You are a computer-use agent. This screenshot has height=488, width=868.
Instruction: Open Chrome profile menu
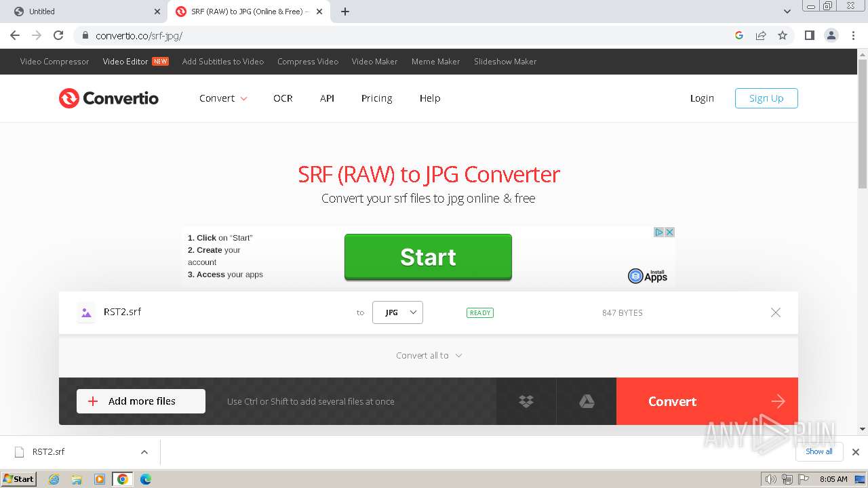[x=831, y=35]
